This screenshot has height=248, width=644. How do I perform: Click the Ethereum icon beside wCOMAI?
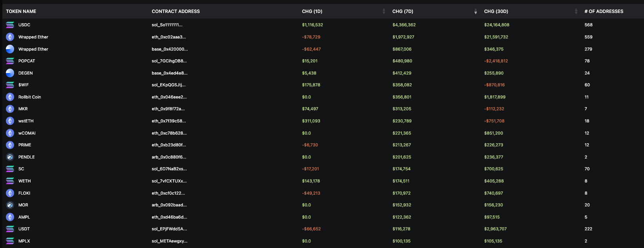(x=10, y=133)
